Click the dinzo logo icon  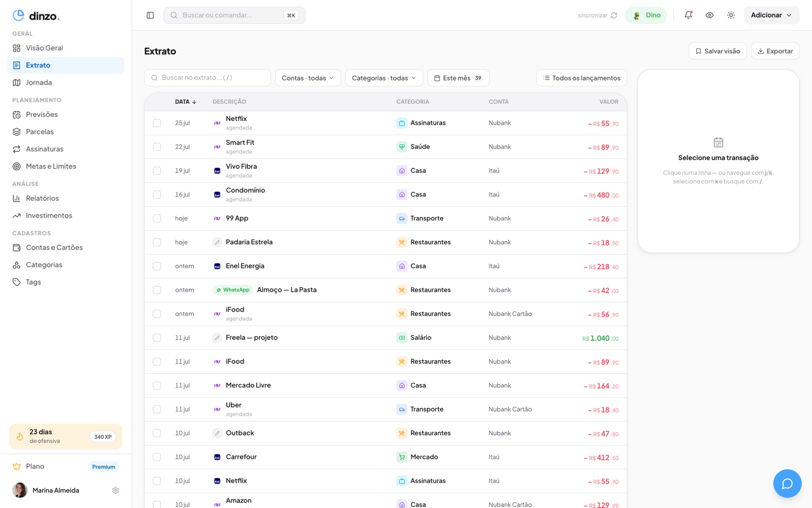(18, 15)
